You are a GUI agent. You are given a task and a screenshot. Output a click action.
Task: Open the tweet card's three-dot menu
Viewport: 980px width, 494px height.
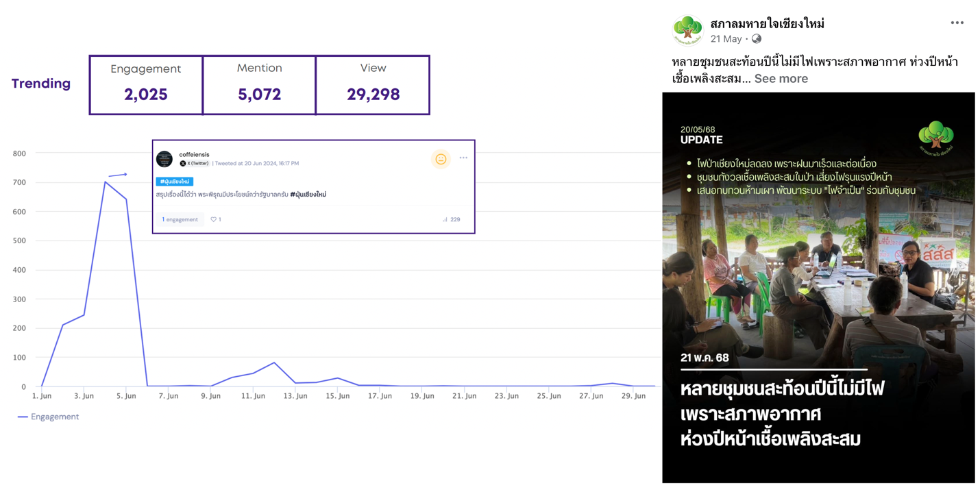coord(463,158)
